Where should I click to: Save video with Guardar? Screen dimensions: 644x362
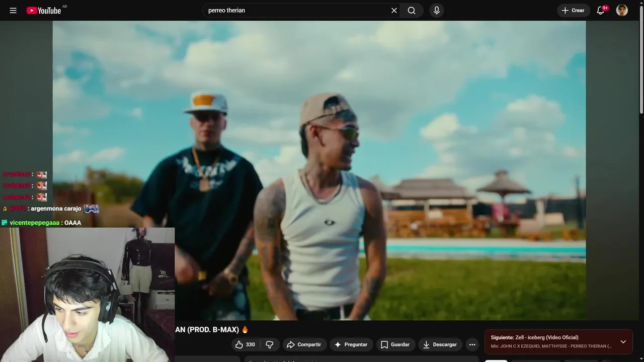[395, 344]
